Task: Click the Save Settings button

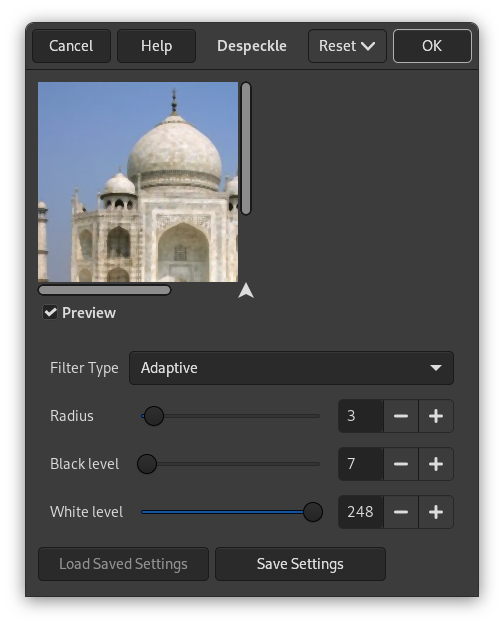Action: coord(300,564)
